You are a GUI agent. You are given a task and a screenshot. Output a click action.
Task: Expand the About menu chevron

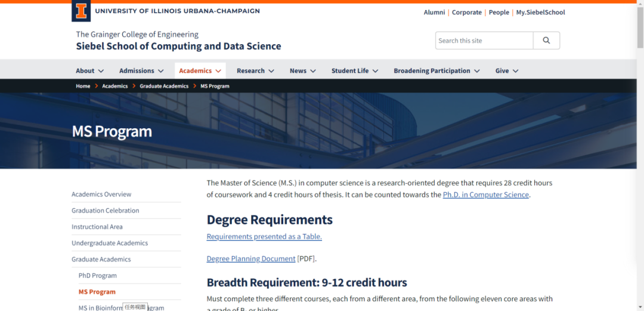tap(101, 71)
